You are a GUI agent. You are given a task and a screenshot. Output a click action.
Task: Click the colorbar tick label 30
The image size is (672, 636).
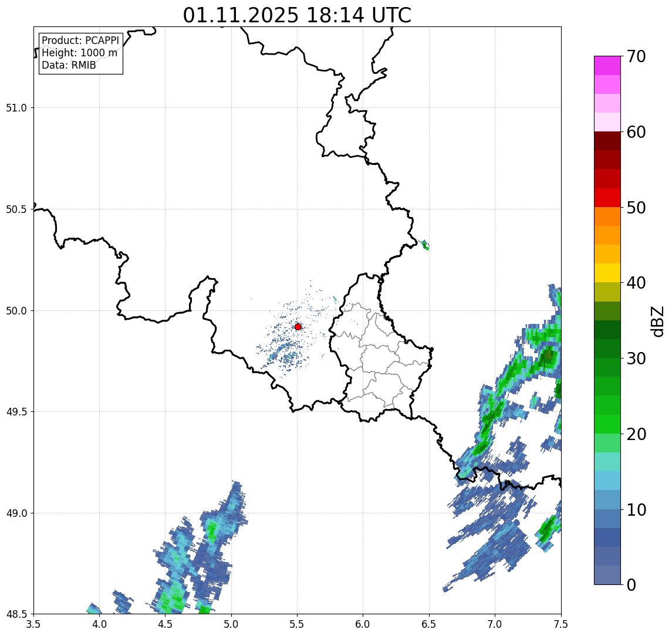pyautogui.click(x=636, y=358)
